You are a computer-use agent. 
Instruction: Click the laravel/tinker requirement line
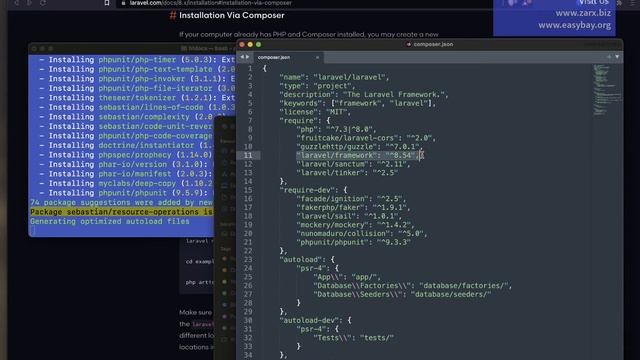click(347, 173)
